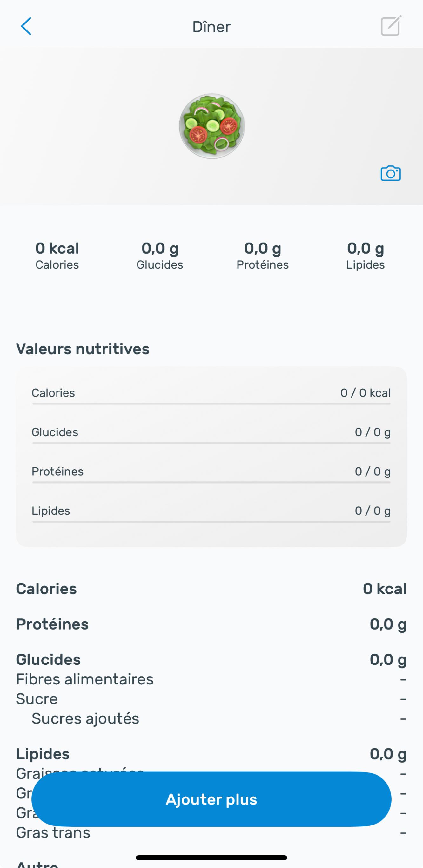The height and width of the screenshot is (868, 423).
Task: Tap the 0,0 g Protéines summary
Action: coord(263,256)
